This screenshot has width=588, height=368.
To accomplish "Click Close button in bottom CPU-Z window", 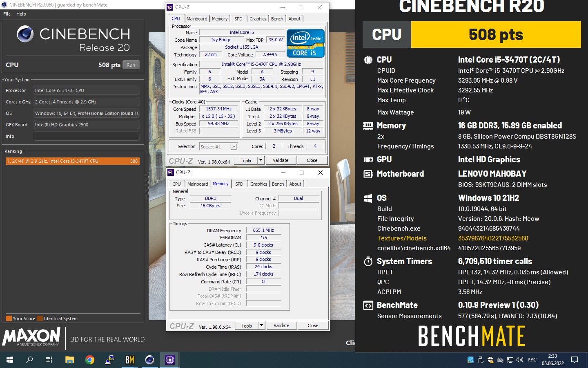I will 313,325.
